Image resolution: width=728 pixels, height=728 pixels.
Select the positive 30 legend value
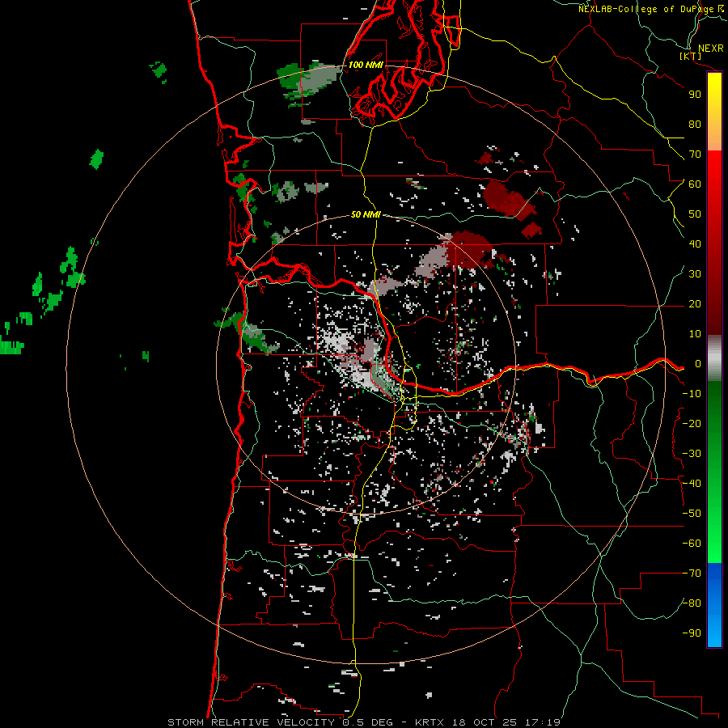point(695,274)
